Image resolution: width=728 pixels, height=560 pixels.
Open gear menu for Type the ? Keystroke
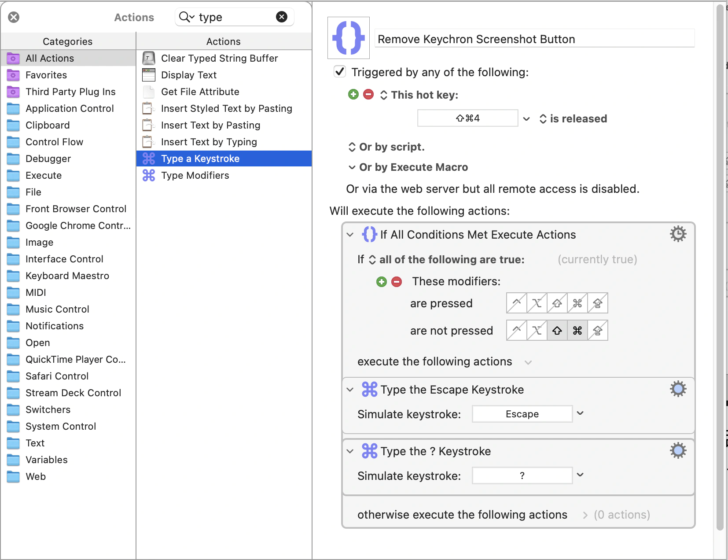point(678,451)
